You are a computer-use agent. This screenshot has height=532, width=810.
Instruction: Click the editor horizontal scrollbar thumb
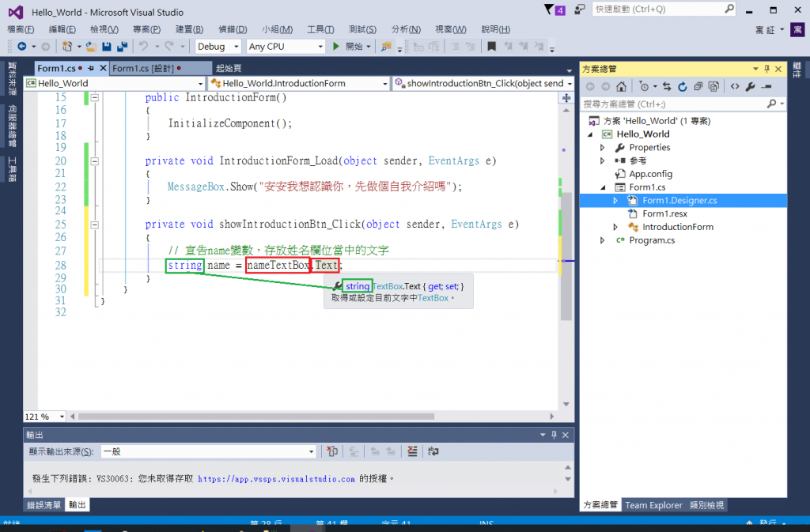click(x=256, y=417)
